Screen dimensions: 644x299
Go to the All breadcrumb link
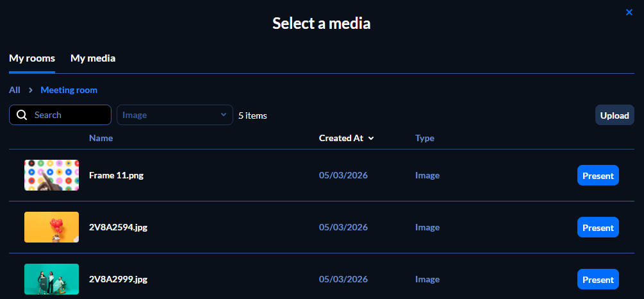pyautogui.click(x=15, y=90)
